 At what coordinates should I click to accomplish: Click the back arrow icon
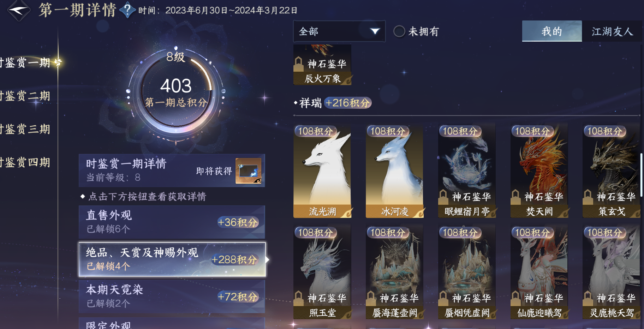point(18,10)
